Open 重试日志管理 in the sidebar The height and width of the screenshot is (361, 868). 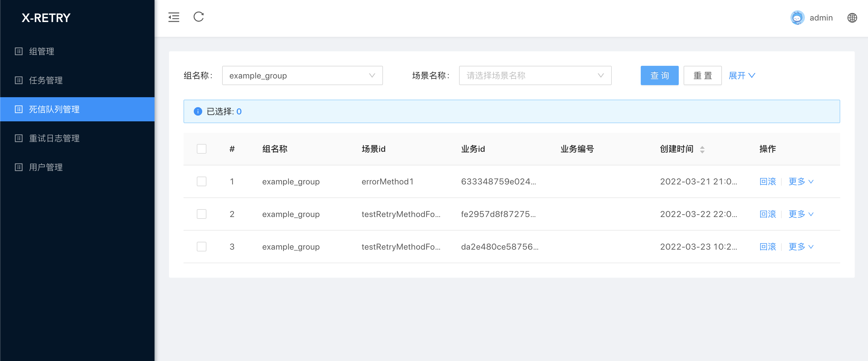tap(54, 138)
